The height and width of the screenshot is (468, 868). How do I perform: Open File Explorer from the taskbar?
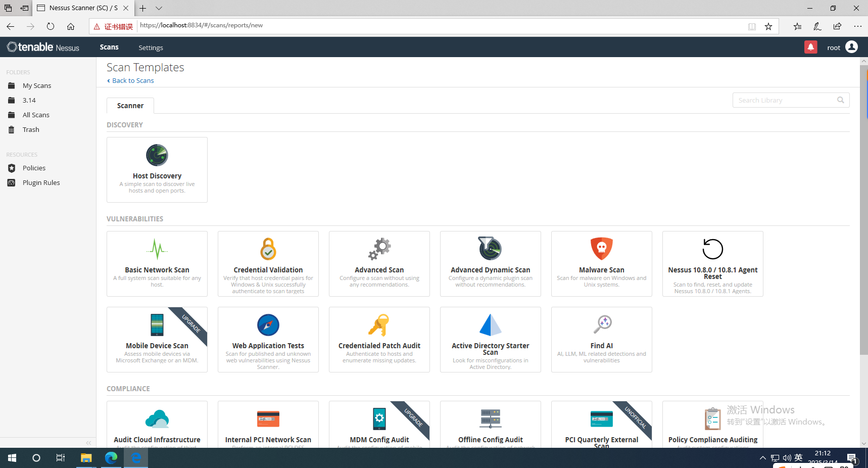point(86,458)
